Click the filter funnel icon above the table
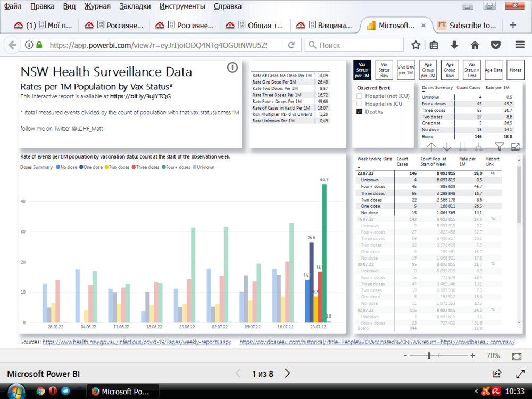532x399 pixels. (499, 147)
